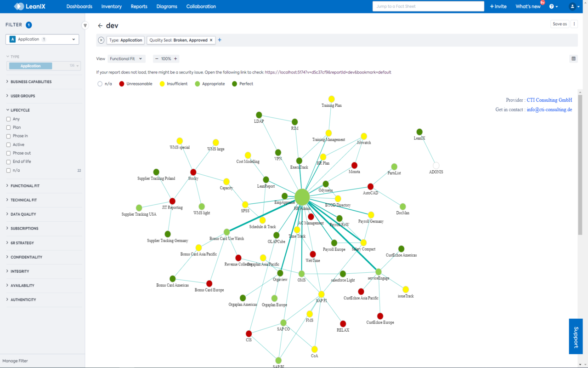Click the Invite button
This screenshot has width=588, height=368.
coord(498,6)
